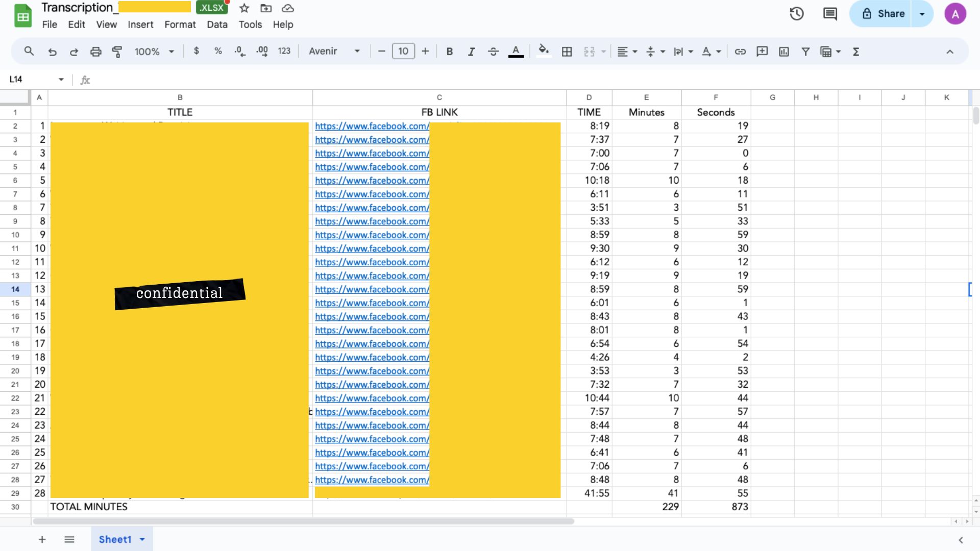980x551 pixels.
Task: Open text wrapping dropdown
Action: click(683, 52)
